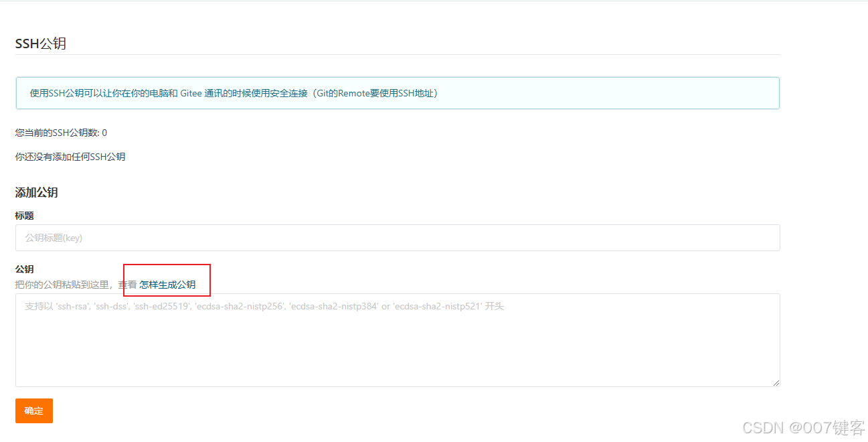868x442 pixels.
Task: Click the SSH公钥 page heading
Action: click(x=41, y=44)
